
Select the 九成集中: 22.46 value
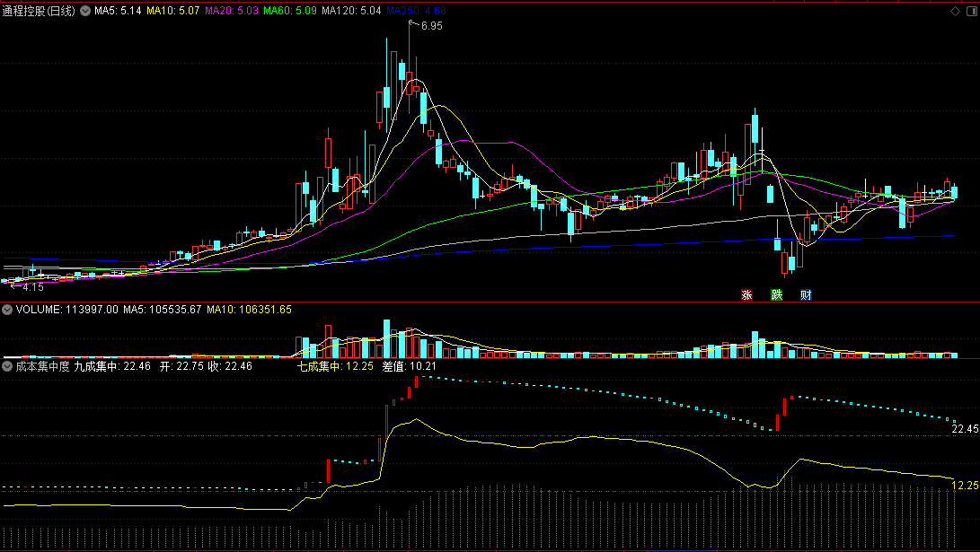[x=112, y=366]
